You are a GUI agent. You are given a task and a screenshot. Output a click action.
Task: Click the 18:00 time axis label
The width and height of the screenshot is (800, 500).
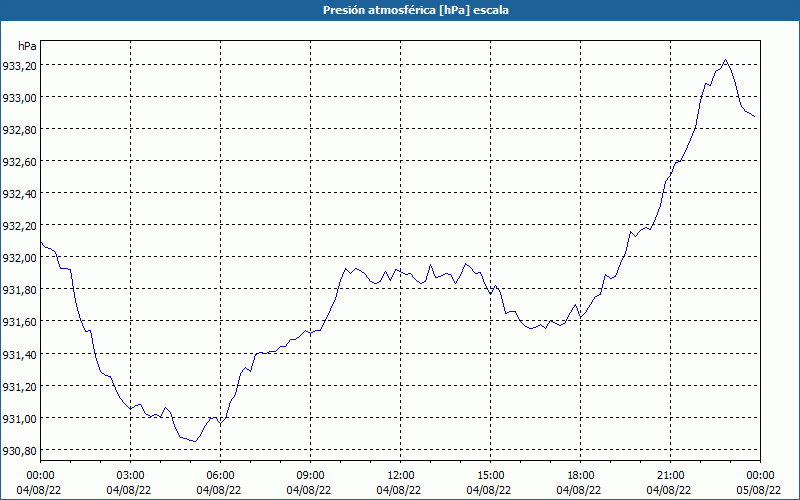[581, 476]
